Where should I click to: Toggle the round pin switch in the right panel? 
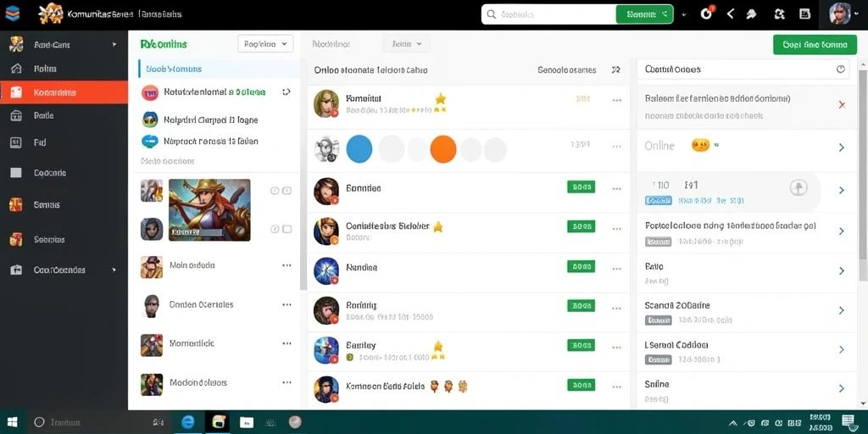[x=798, y=188]
